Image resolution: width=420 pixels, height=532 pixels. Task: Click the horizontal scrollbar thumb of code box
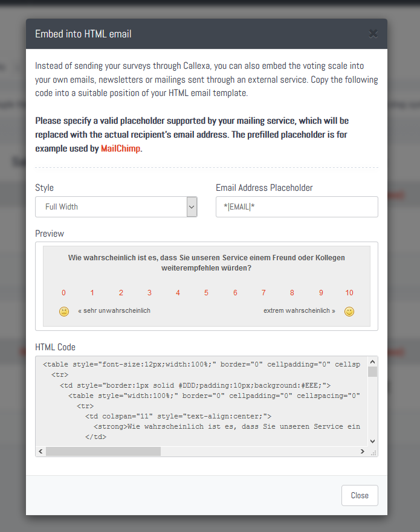pyautogui.click(x=103, y=451)
